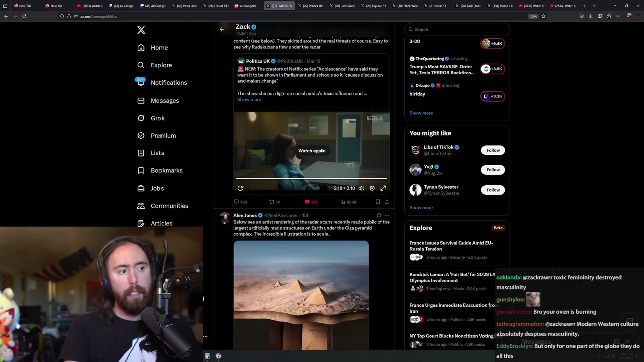
Task: Replay the video with the replay icon
Action: [x=240, y=188]
